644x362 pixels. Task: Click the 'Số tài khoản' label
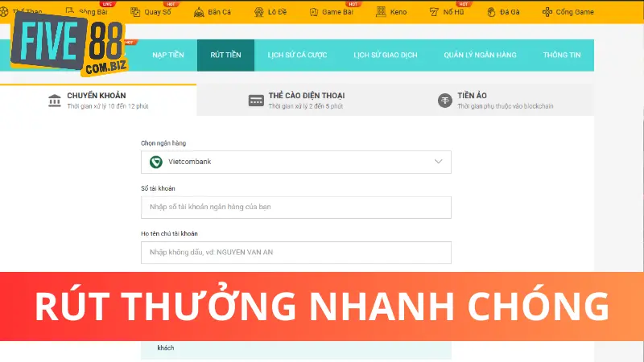[x=158, y=188]
